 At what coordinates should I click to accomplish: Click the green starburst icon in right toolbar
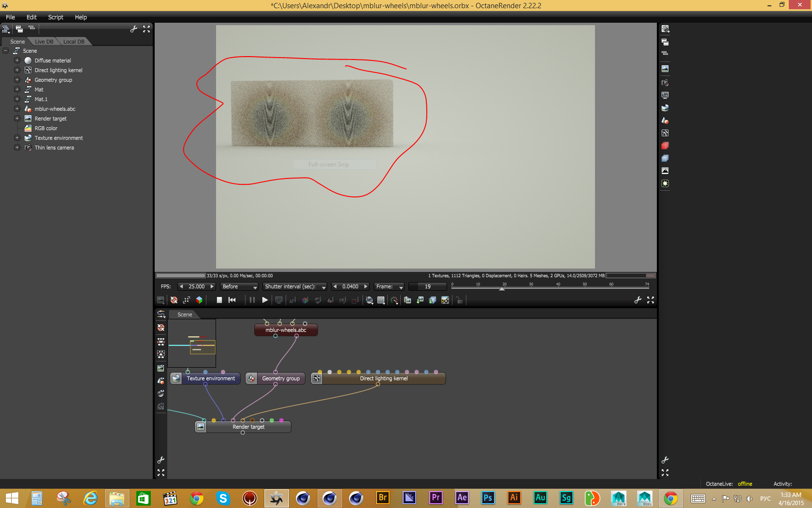click(665, 183)
